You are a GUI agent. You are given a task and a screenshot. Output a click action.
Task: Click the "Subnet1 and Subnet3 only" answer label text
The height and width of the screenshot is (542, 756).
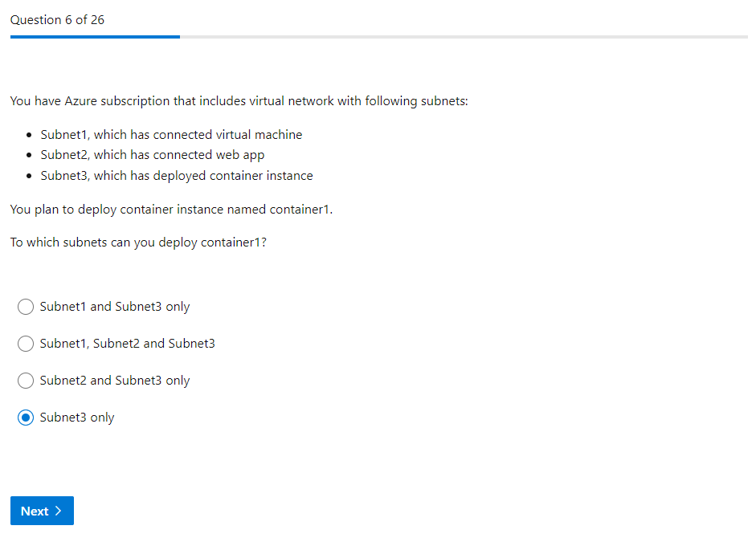click(x=115, y=307)
